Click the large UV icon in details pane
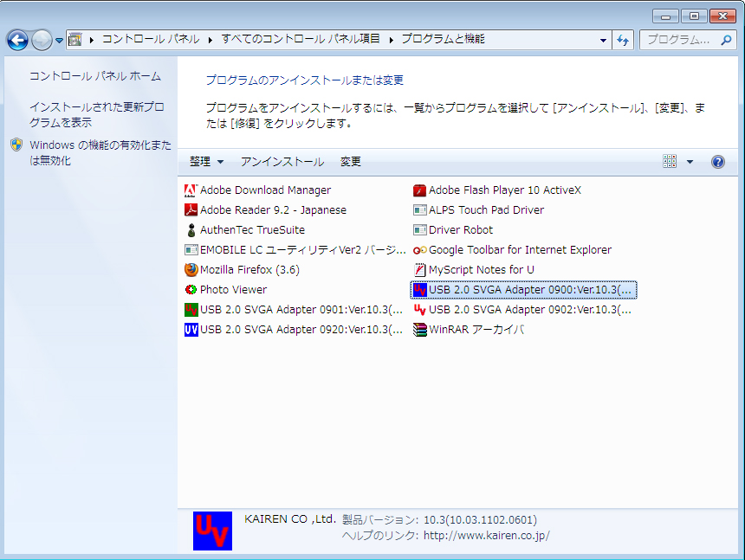 pos(212,531)
